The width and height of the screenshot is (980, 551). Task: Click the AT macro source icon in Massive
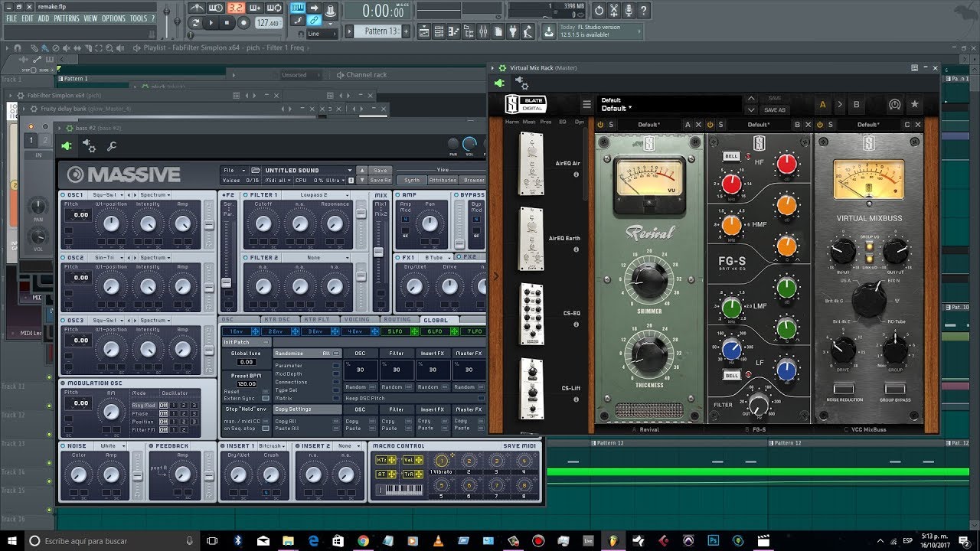pos(386,474)
